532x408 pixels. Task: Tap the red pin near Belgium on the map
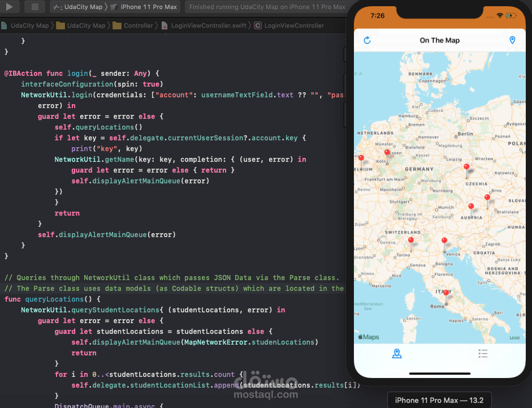click(361, 158)
